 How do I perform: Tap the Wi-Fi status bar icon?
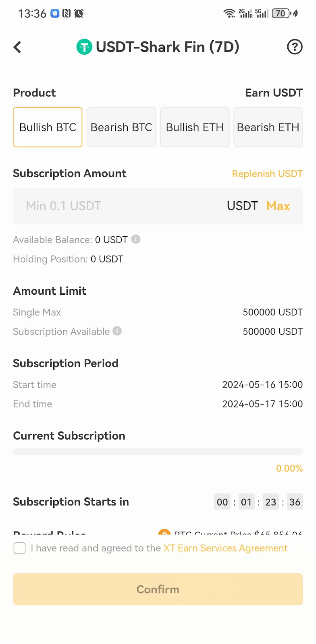click(x=229, y=13)
